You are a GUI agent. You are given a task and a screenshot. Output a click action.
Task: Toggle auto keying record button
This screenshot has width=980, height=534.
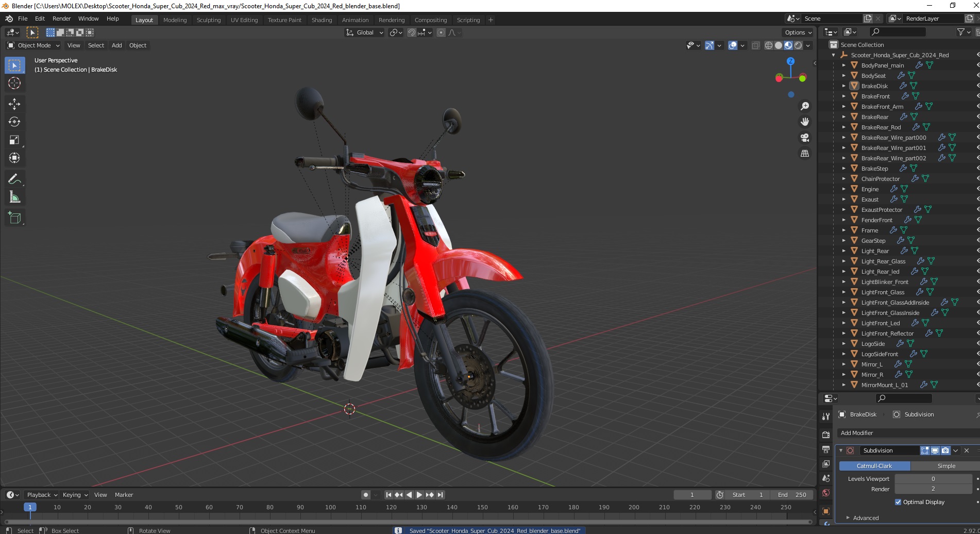coord(365,495)
